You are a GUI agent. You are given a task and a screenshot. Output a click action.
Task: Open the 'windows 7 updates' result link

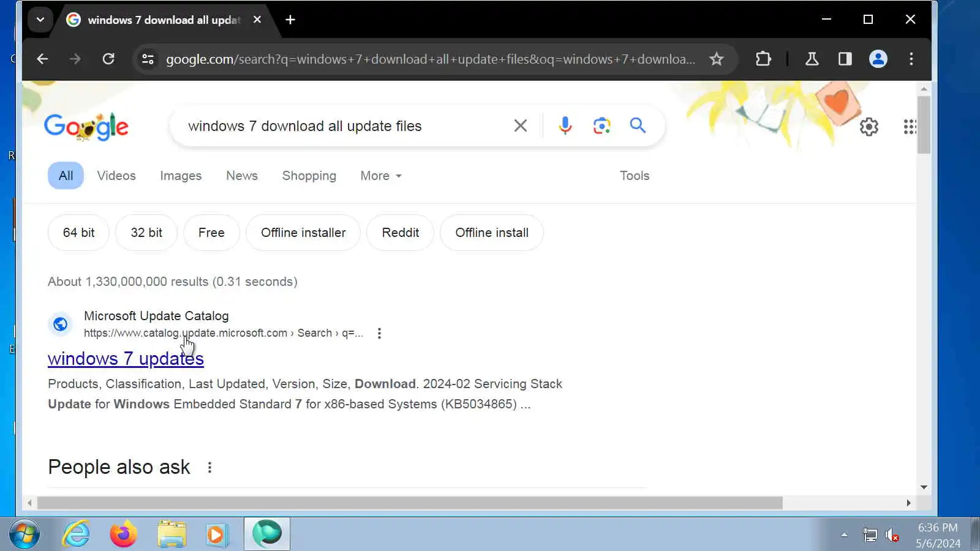pos(126,359)
